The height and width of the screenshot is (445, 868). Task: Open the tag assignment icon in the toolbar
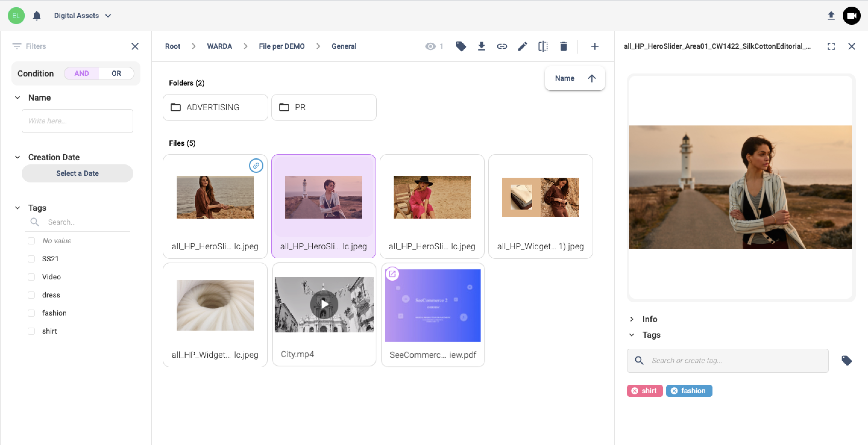461,46
